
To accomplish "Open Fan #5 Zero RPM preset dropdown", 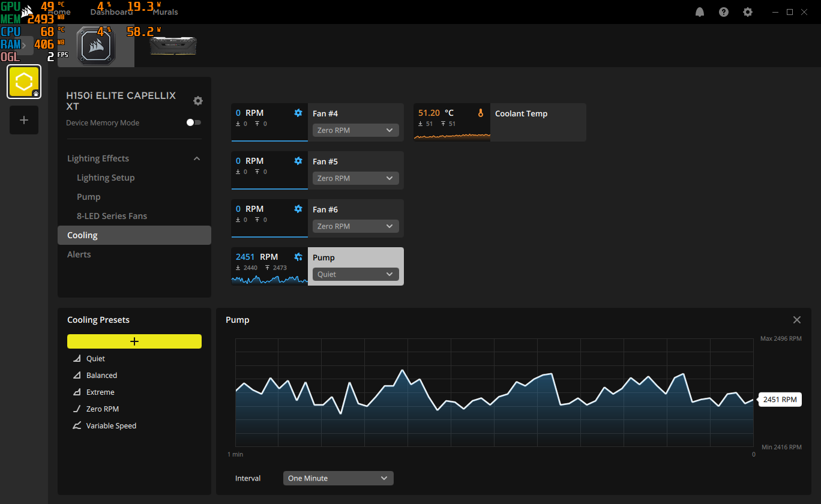I will 356,178.
